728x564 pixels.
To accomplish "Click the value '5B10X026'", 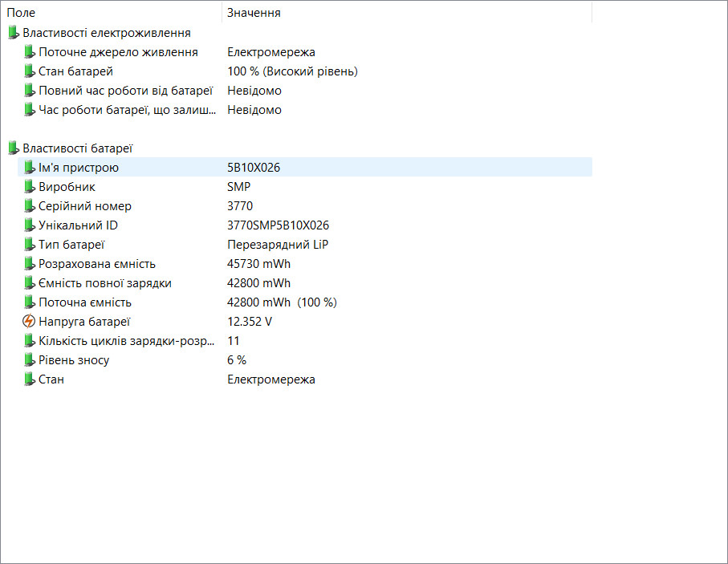I will [254, 168].
